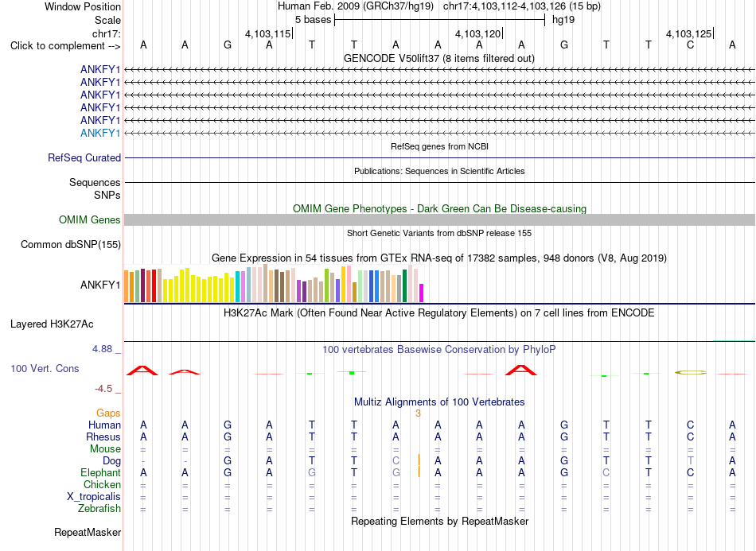Click the 'Click to complement -->' label
Viewport: 756px width, 551px height.
click(65, 46)
